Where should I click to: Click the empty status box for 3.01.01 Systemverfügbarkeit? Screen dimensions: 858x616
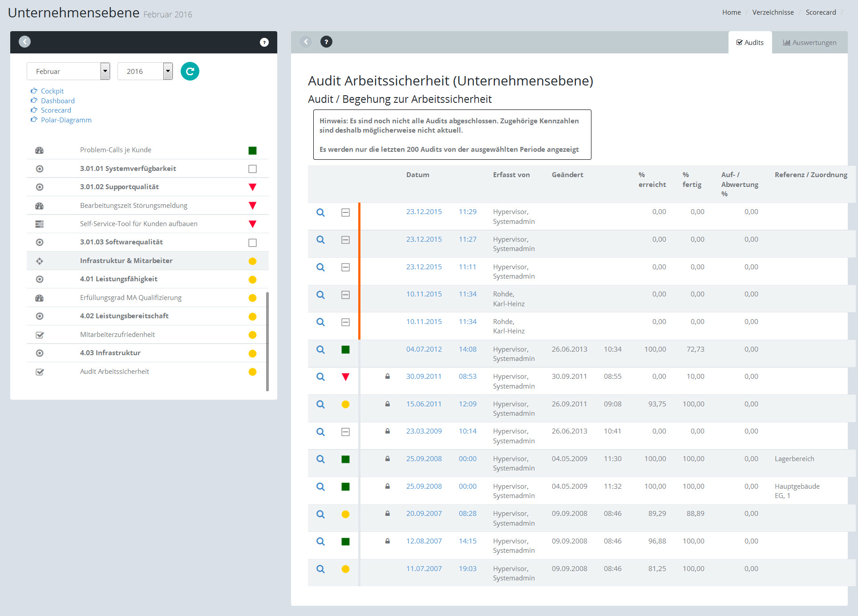pyautogui.click(x=252, y=169)
